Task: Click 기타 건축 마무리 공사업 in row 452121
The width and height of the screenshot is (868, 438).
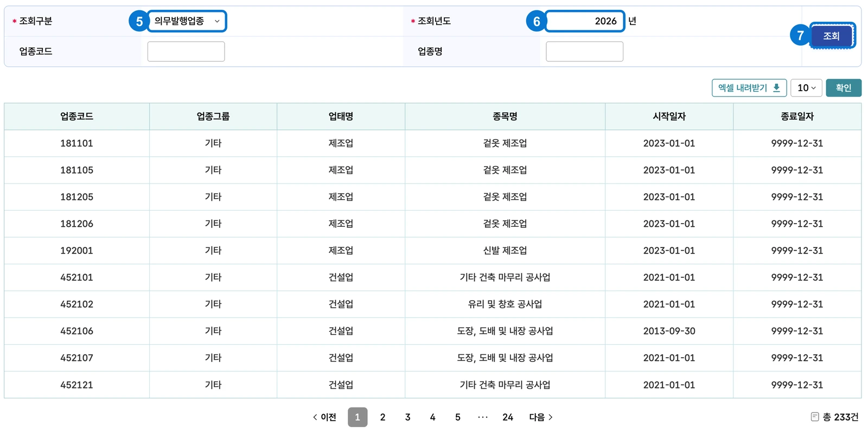Action: 505,385
